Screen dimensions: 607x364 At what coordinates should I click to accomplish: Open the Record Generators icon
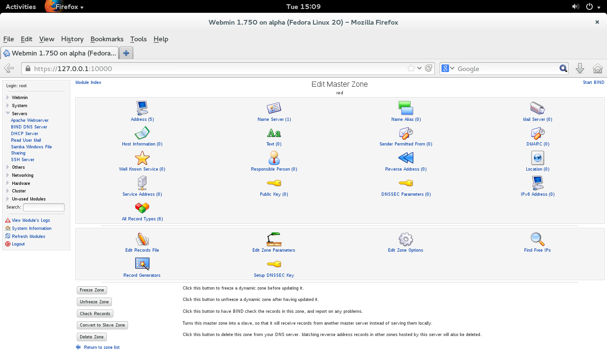tap(142, 264)
